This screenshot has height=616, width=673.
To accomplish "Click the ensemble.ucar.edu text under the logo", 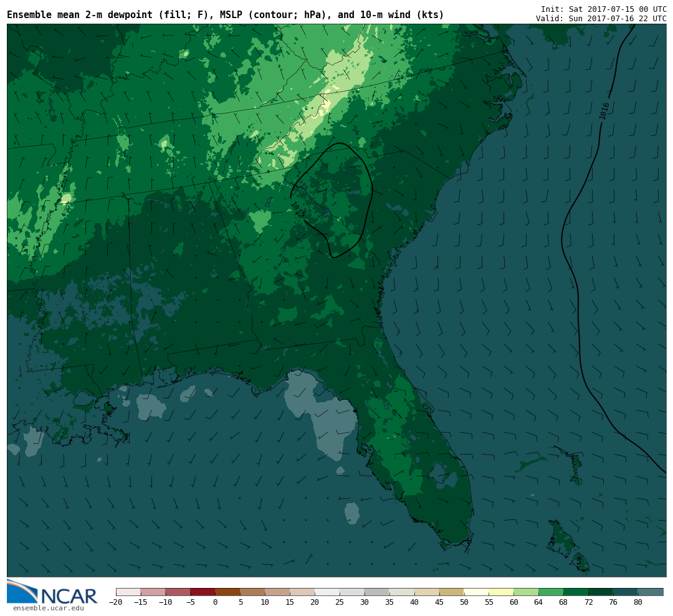I will pos(49,609).
